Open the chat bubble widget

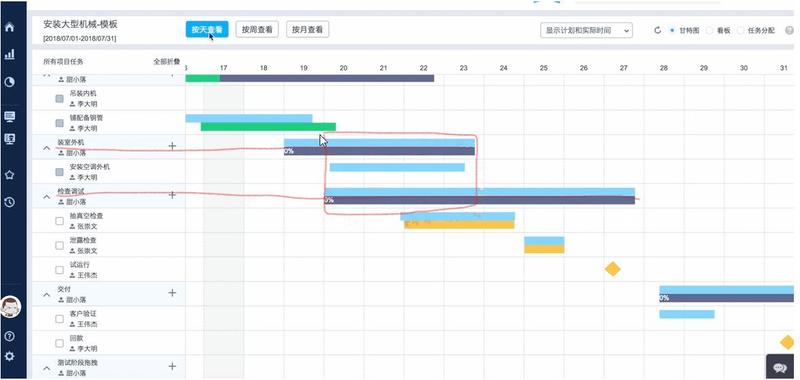[x=780, y=367]
